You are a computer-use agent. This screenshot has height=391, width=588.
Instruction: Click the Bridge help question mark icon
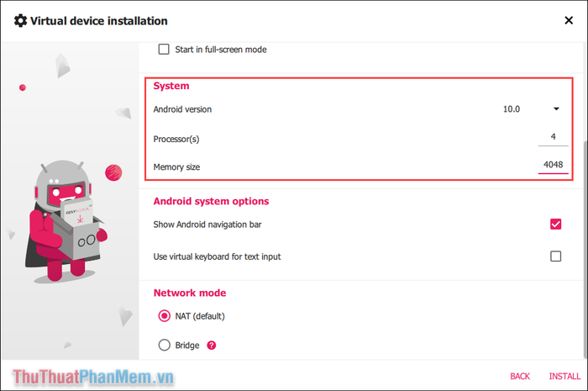(212, 346)
